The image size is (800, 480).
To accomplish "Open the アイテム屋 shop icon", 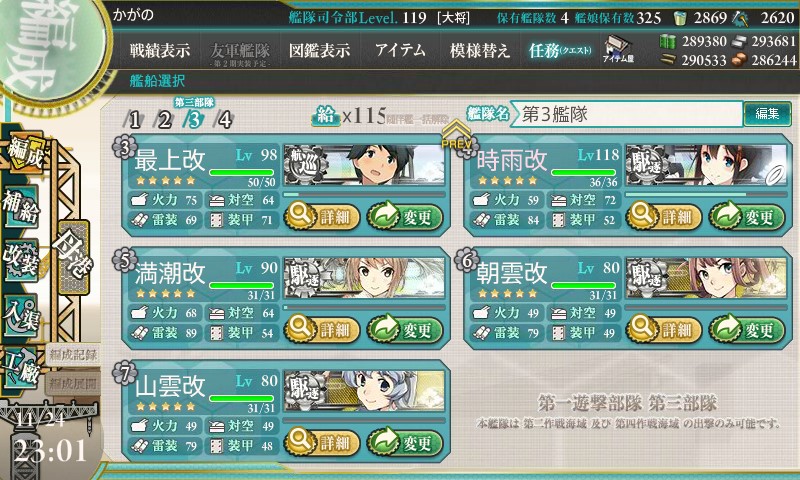I will tap(618, 50).
